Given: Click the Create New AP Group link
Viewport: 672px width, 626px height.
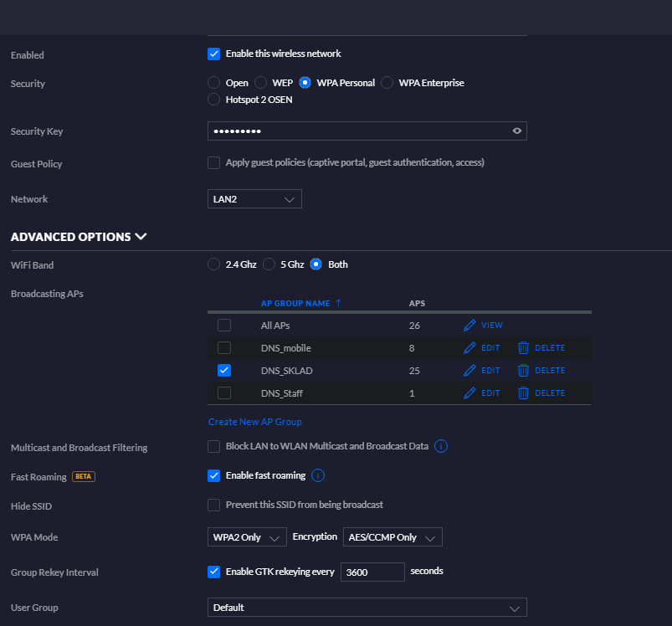Looking at the screenshot, I should (255, 422).
